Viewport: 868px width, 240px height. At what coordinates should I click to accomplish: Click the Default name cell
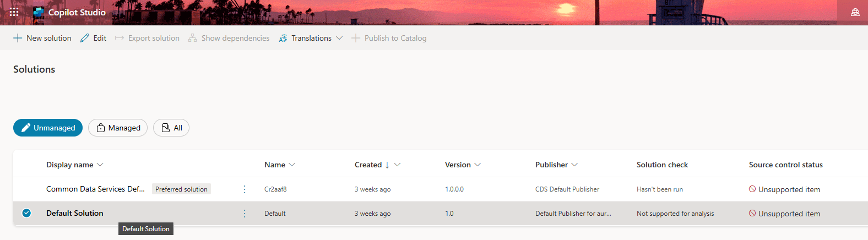tap(275, 214)
